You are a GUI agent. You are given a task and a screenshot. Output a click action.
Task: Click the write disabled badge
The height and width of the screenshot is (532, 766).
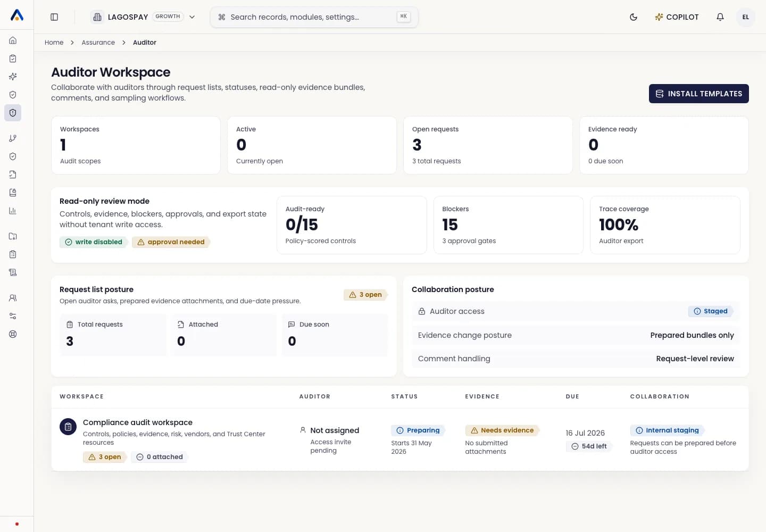point(93,242)
